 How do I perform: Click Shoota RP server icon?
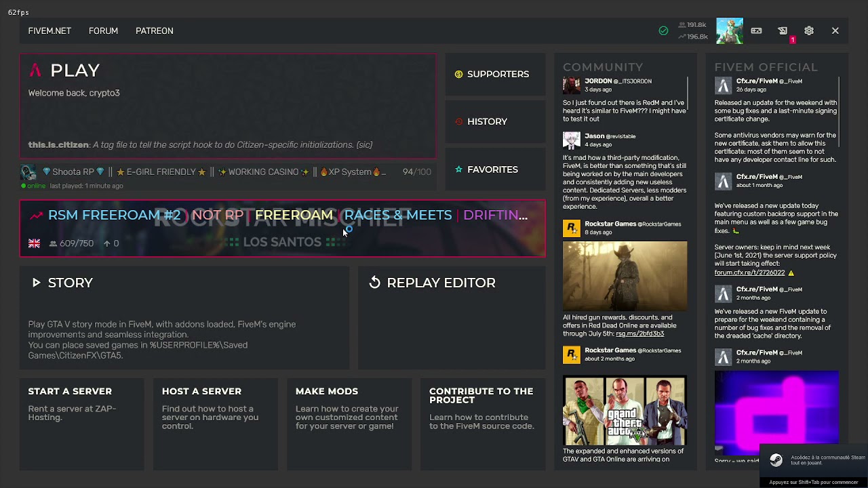(28, 172)
